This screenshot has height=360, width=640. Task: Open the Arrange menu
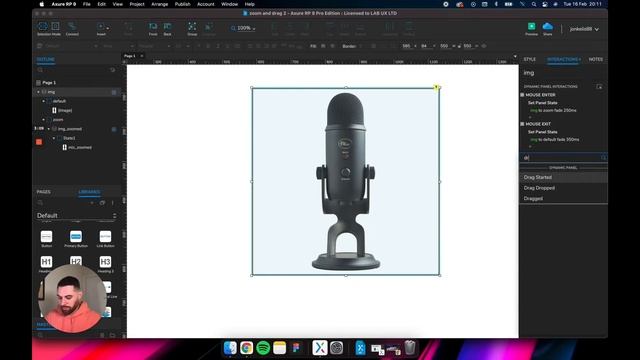pos(160,4)
